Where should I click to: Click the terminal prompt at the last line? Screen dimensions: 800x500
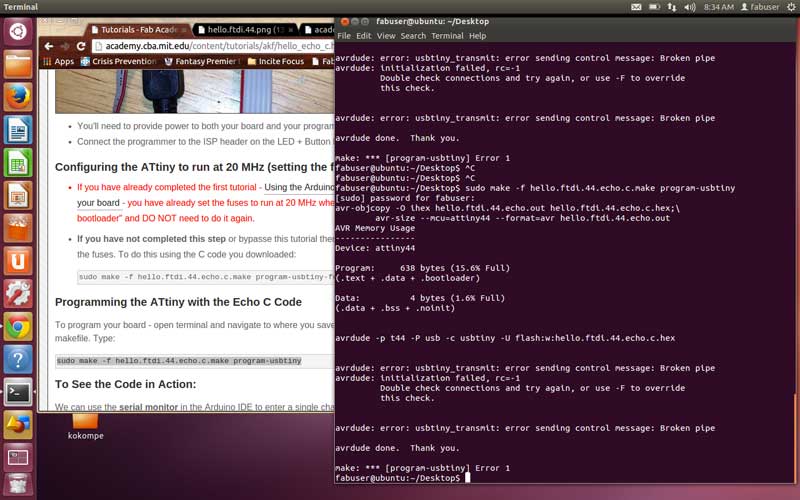[x=401, y=478]
